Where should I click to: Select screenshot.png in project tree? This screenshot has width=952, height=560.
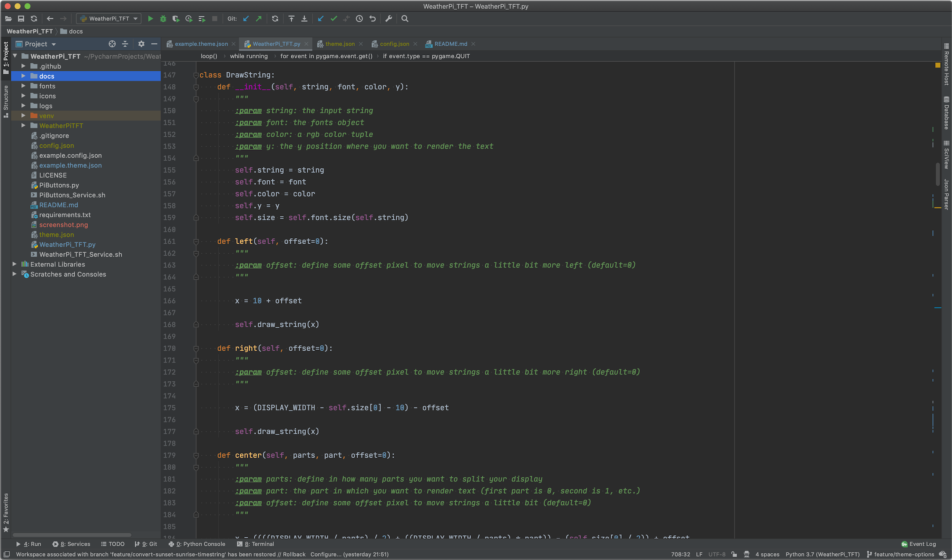pos(63,224)
